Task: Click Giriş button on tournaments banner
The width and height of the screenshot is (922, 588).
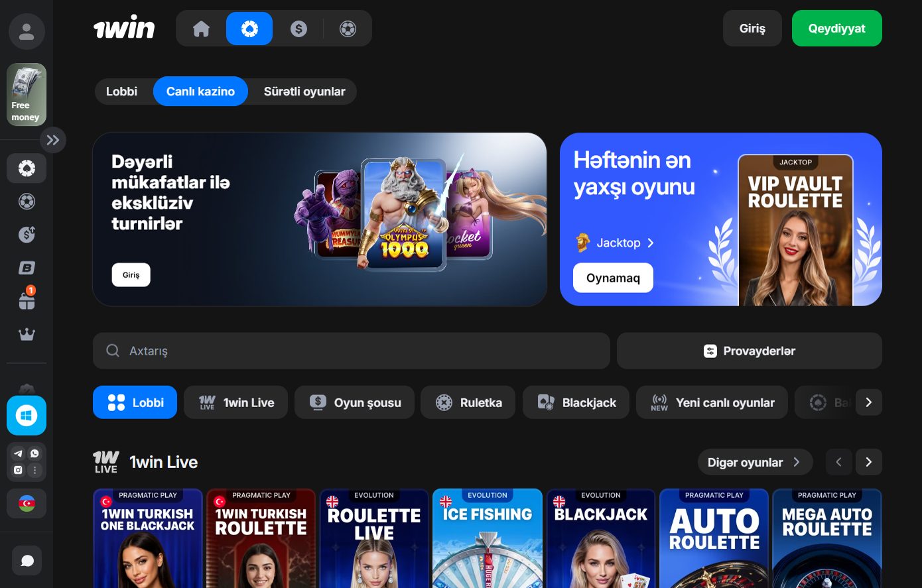Action: tap(131, 275)
